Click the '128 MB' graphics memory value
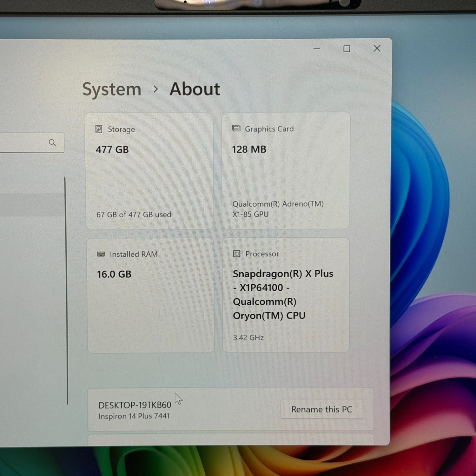476x476 pixels. tap(249, 149)
